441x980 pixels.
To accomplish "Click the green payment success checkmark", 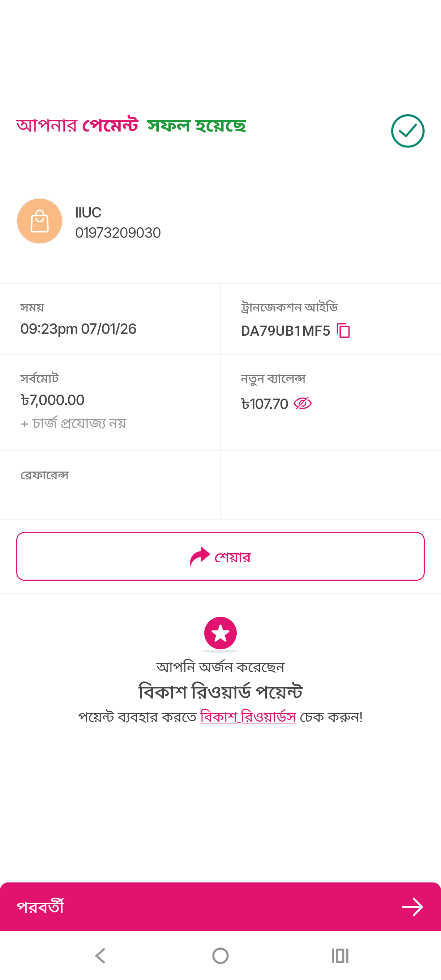I will pyautogui.click(x=407, y=131).
